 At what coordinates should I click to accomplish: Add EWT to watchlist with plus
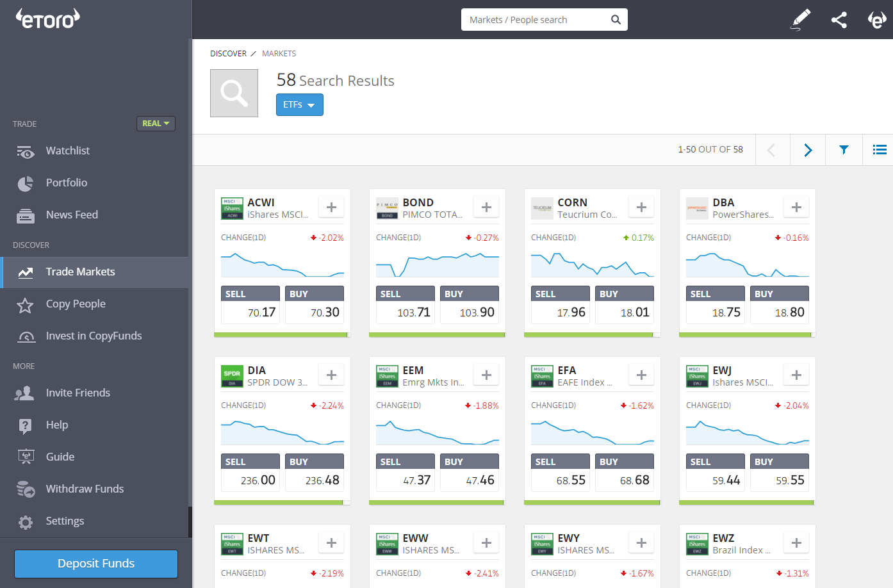(332, 543)
